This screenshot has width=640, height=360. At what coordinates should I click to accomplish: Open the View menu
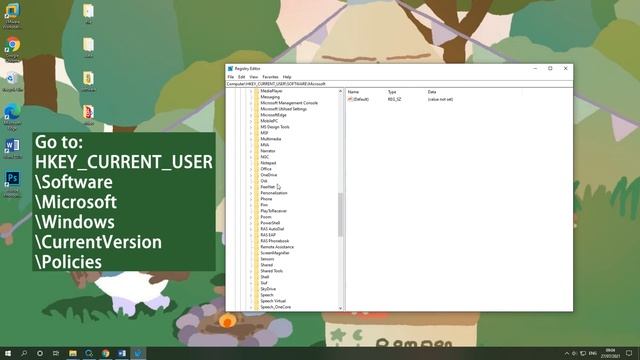tap(254, 77)
